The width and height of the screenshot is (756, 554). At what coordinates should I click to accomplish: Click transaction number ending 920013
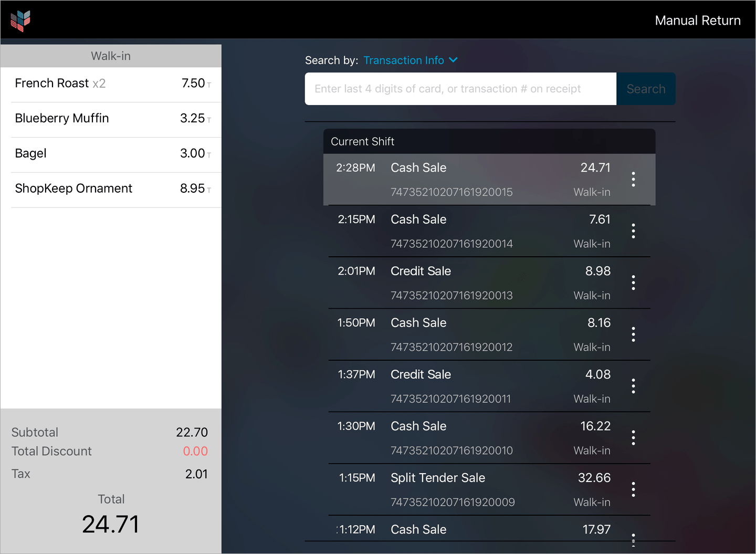[451, 296]
